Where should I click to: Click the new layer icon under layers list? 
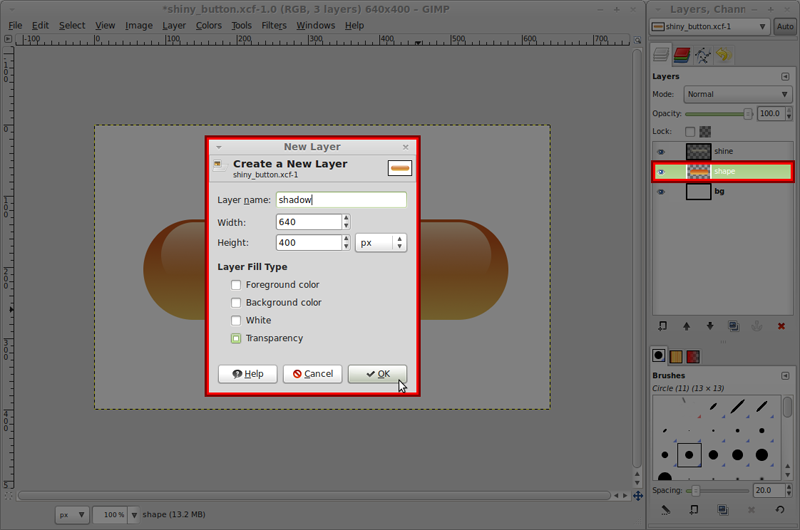point(662,326)
